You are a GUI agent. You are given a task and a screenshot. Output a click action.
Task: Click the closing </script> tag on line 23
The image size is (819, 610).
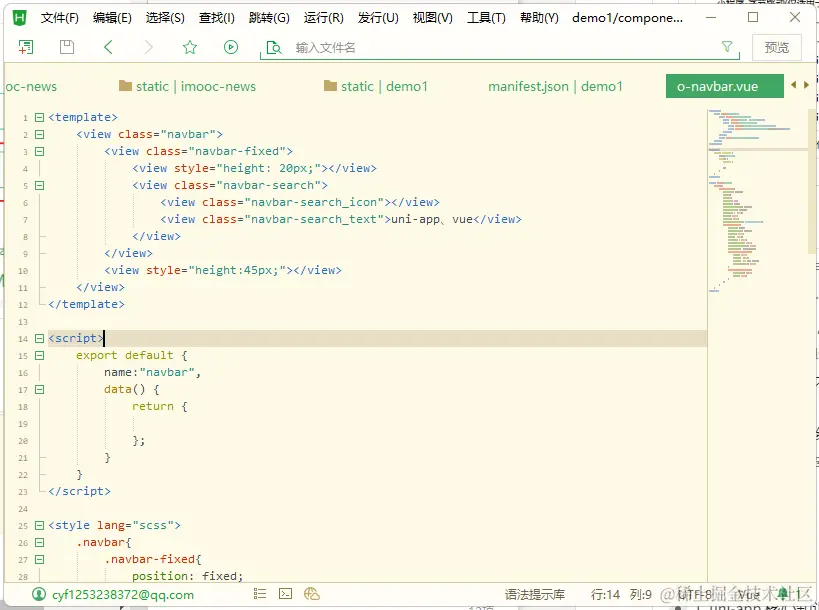(79, 491)
